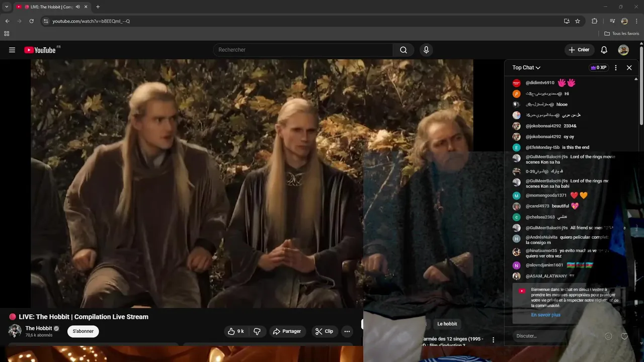Image resolution: width=644 pixels, height=362 pixels.
Task: Click chat author @hinataamor35
Action: point(541,250)
